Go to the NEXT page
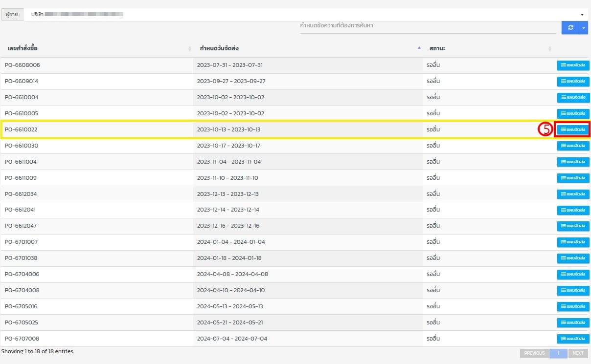 (x=578, y=353)
